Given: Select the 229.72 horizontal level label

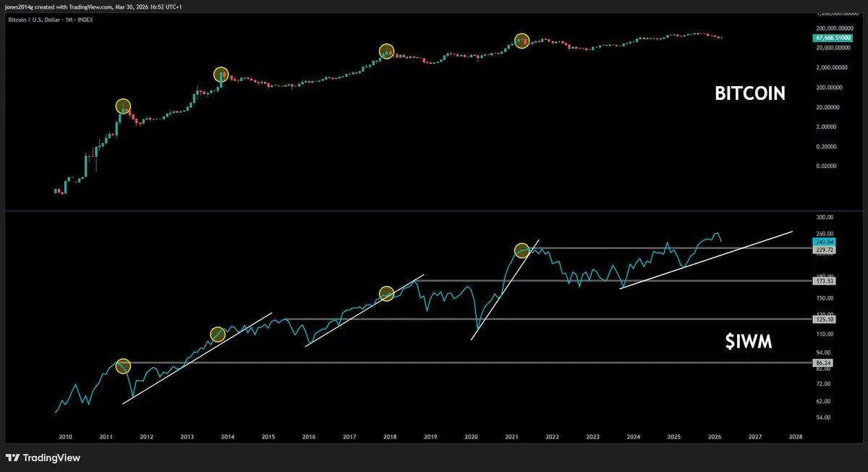Looking at the screenshot, I should point(825,249).
